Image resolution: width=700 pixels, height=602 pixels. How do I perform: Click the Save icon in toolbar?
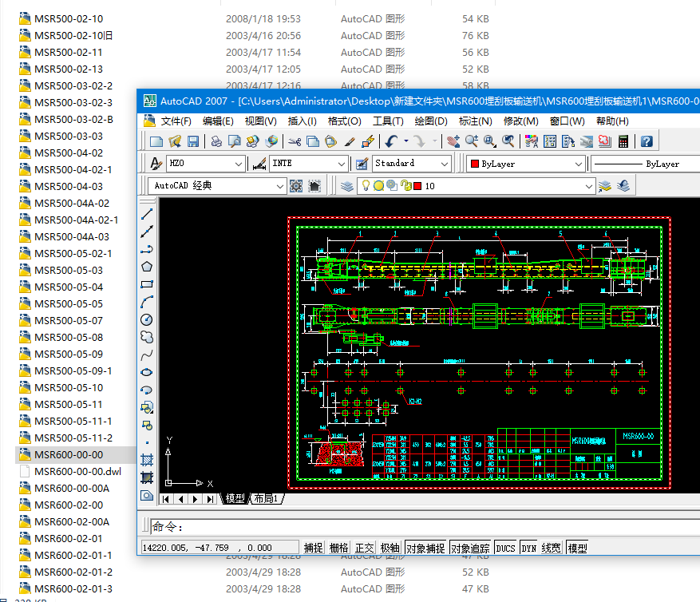193,141
